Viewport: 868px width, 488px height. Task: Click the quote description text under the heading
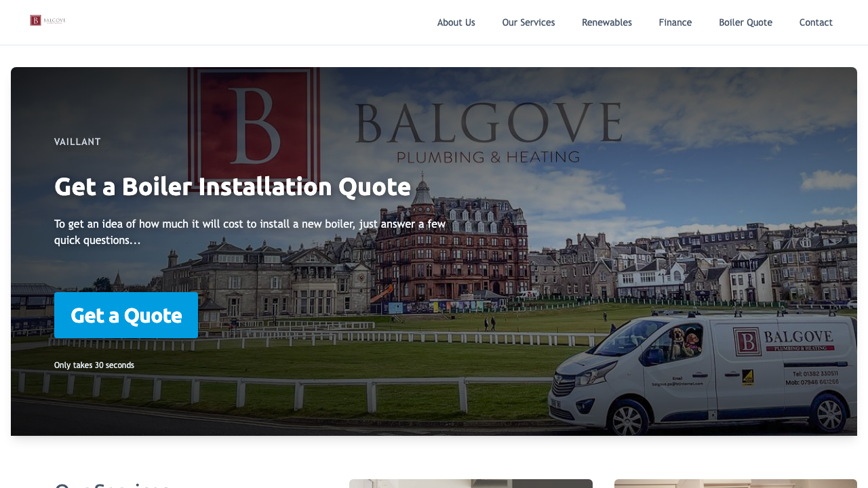click(x=250, y=232)
